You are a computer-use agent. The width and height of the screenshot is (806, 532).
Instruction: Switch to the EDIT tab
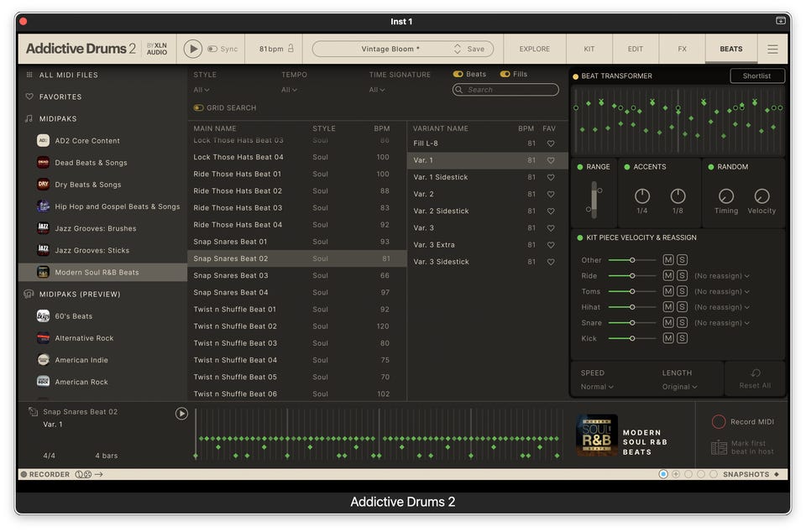pyautogui.click(x=636, y=49)
